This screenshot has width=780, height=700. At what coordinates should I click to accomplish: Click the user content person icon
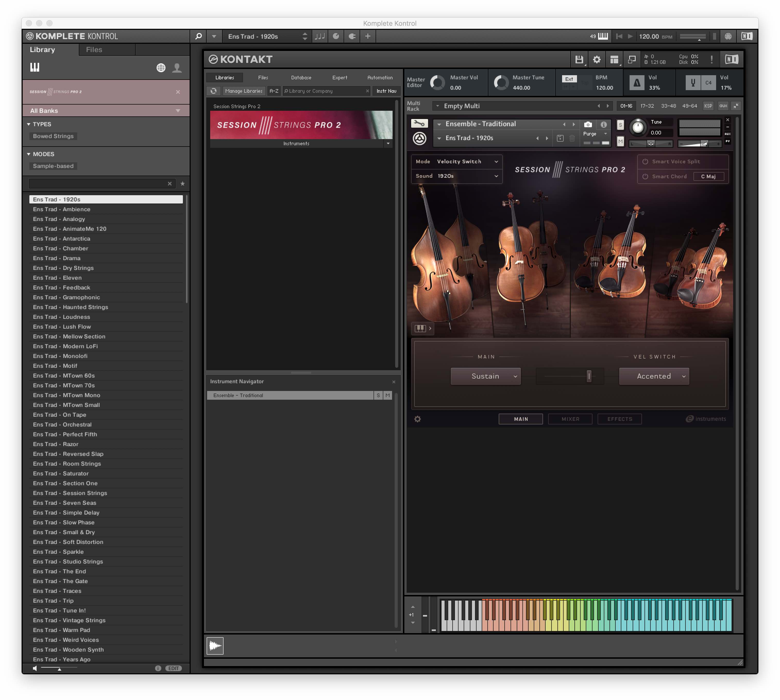click(x=177, y=68)
